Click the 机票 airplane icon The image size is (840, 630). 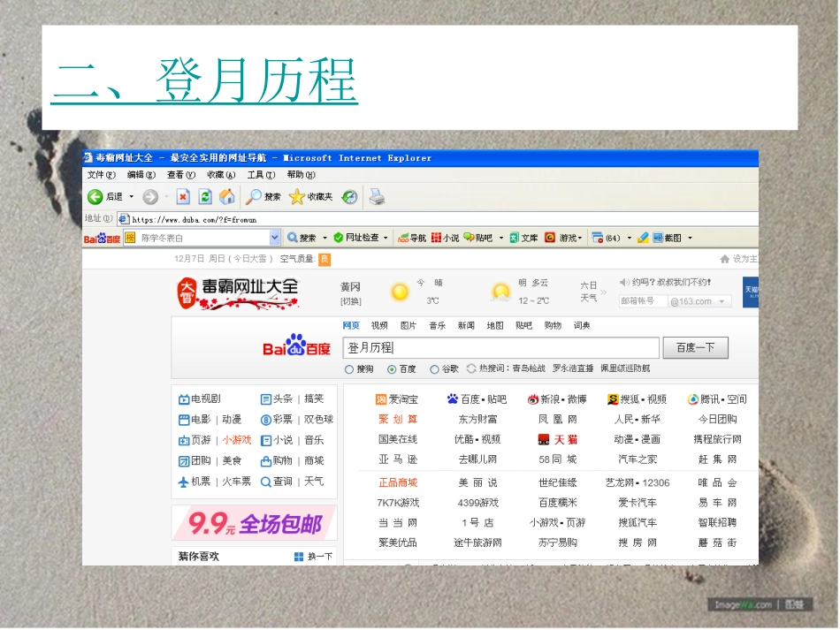click(183, 482)
